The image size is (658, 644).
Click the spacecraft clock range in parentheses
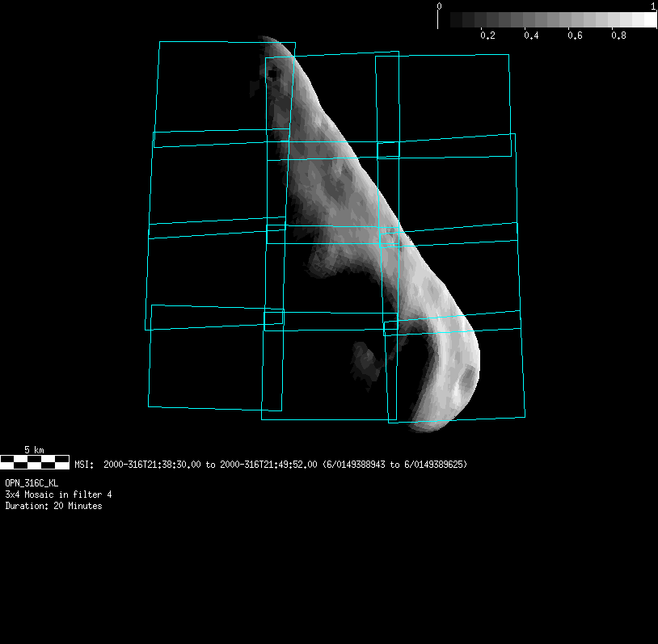click(x=394, y=465)
